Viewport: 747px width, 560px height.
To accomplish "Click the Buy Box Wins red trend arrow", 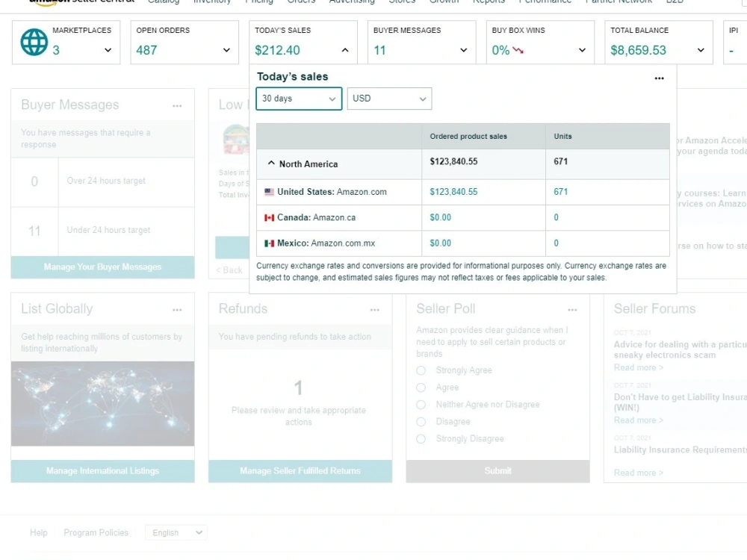I will (518, 50).
